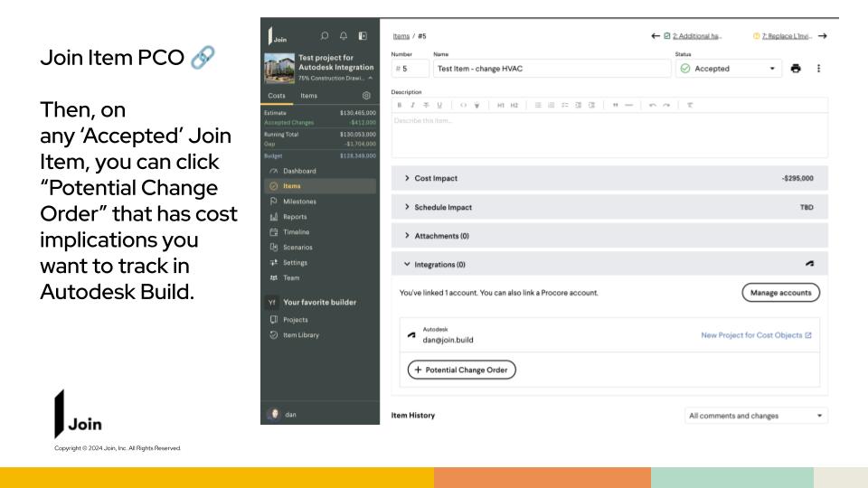Open Reports in the sidebar
The height and width of the screenshot is (488, 868).
[x=320, y=217]
